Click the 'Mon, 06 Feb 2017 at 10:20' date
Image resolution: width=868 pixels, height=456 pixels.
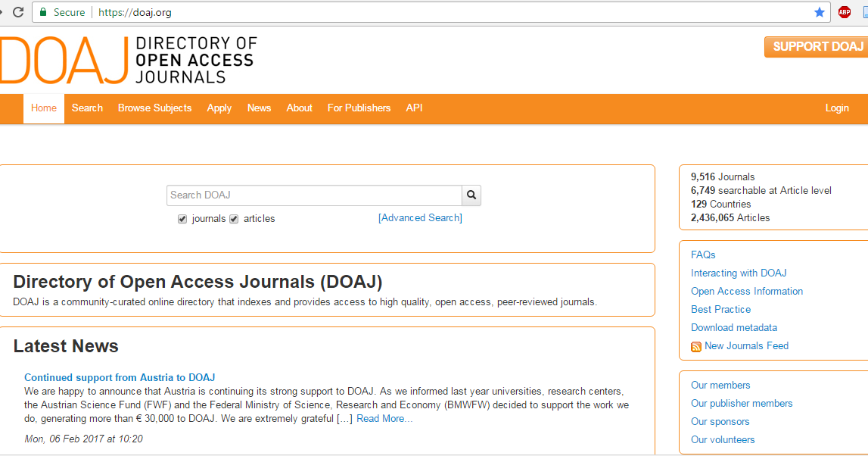pos(83,439)
